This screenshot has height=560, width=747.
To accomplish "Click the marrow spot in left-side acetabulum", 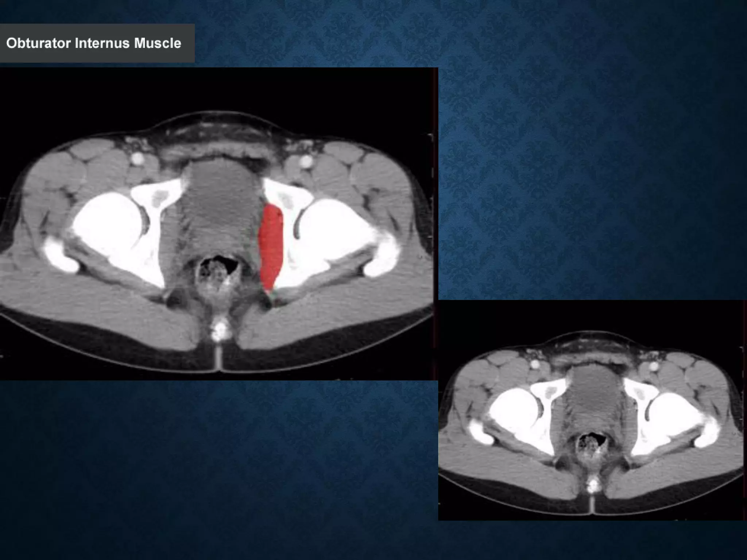I will [x=159, y=198].
